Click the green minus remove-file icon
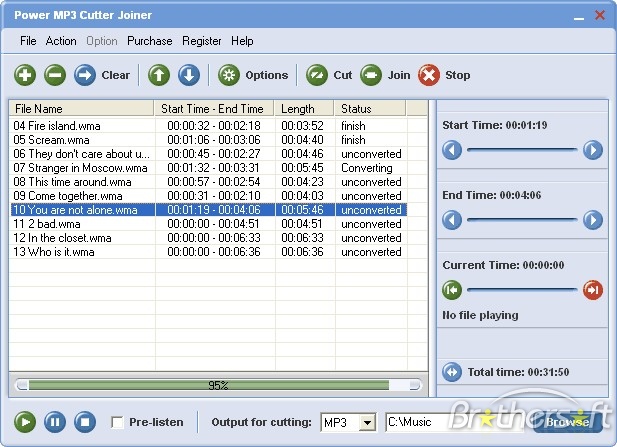This screenshot has width=617, height=447. (x=55, y=75)
